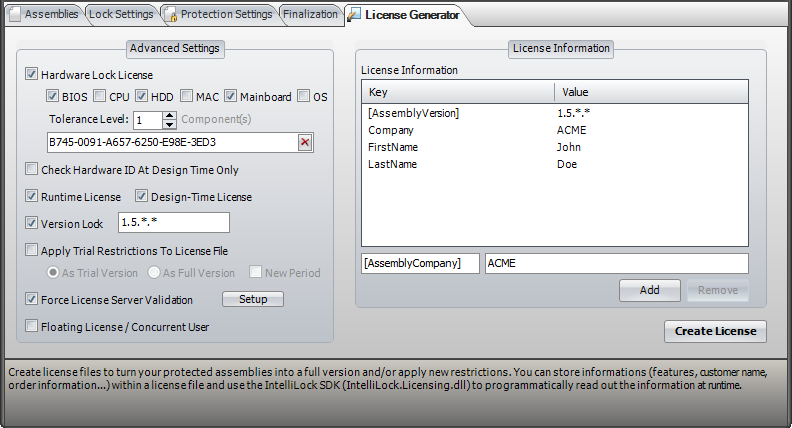Clear the hardware ID with red X

click(x=305, y=143)
